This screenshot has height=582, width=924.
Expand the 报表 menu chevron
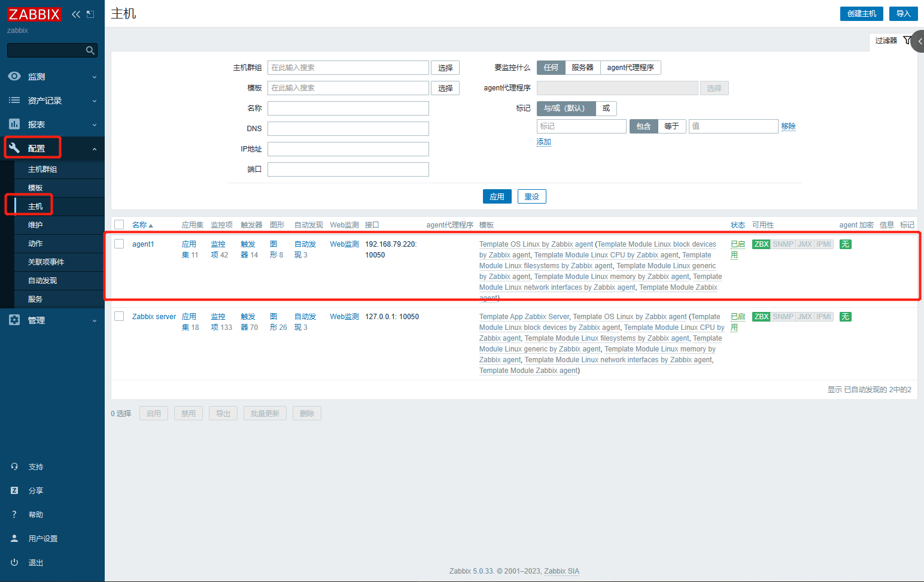point(95,125)
